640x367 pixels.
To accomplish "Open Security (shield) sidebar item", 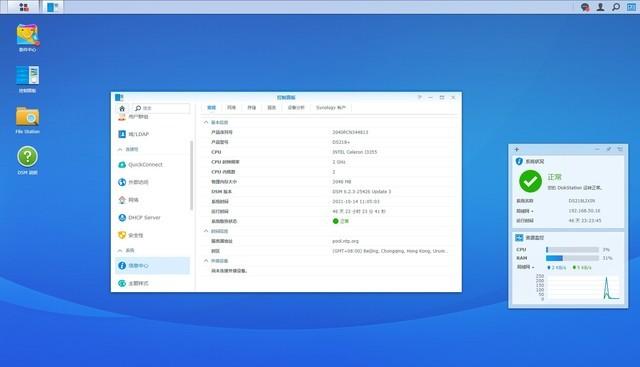I will pyautogui.click(x=152, y=235).
